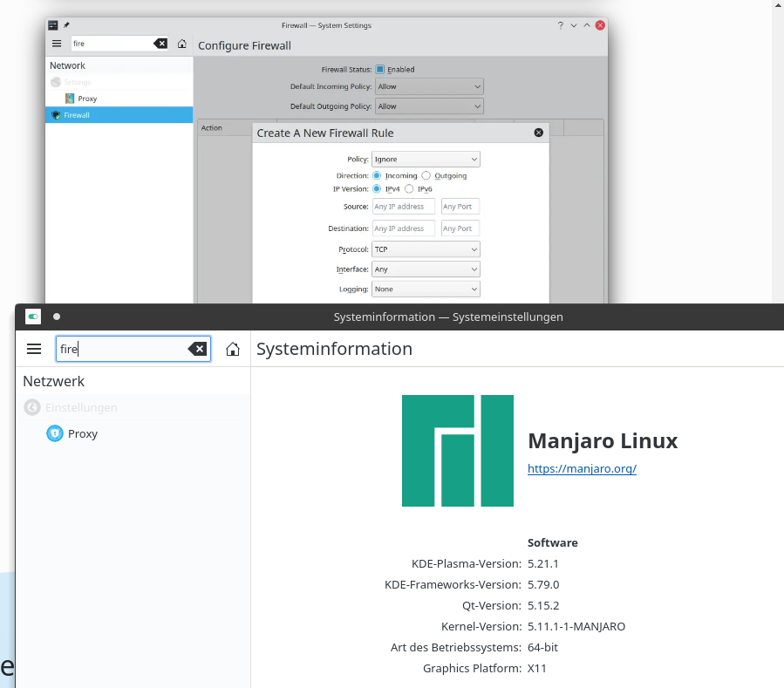This screenshot has height=688, width=784.
Task: Expand the Default Incoming Policy dropdown
Action: pos(428,86)
